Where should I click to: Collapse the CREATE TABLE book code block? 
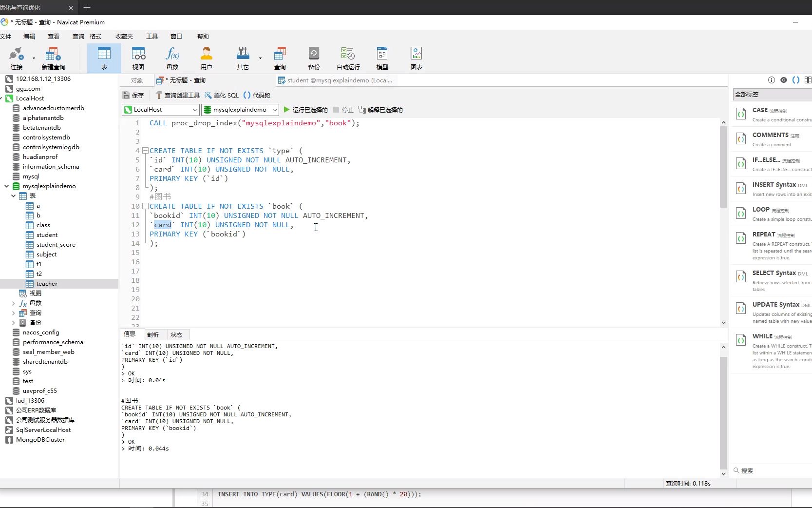pos(145,206)
